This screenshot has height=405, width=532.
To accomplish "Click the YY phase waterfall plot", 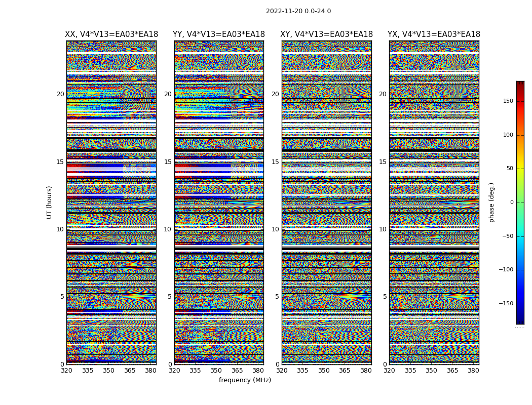I will (219, 202).
